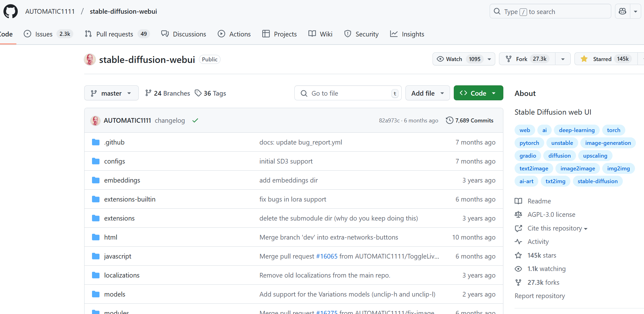644x314 pixels.
Task: Open the #16065 pull request link
Action: [x=327, y=256]
